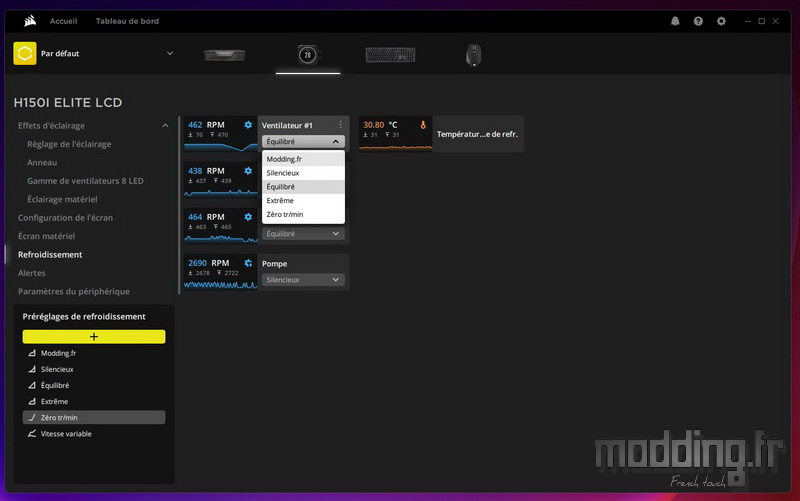Open Alertes in the sidebar
800x501 pixels.
point(32,272)
